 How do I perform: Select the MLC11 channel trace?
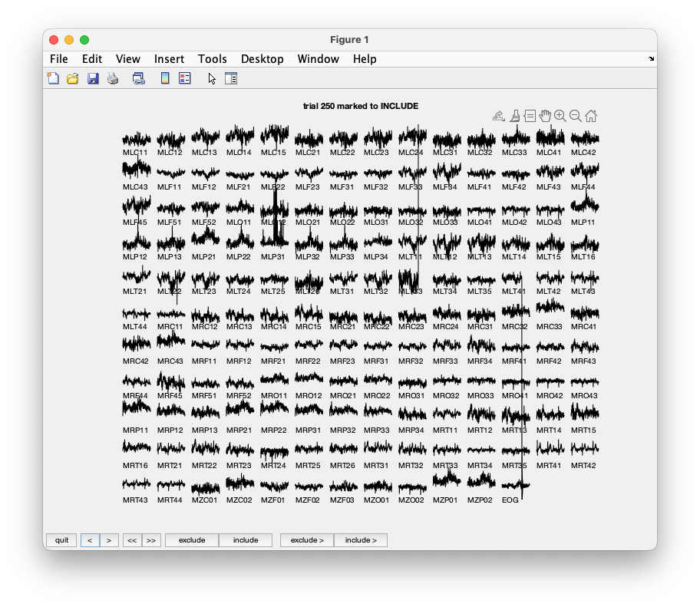[x=136, y=140]
